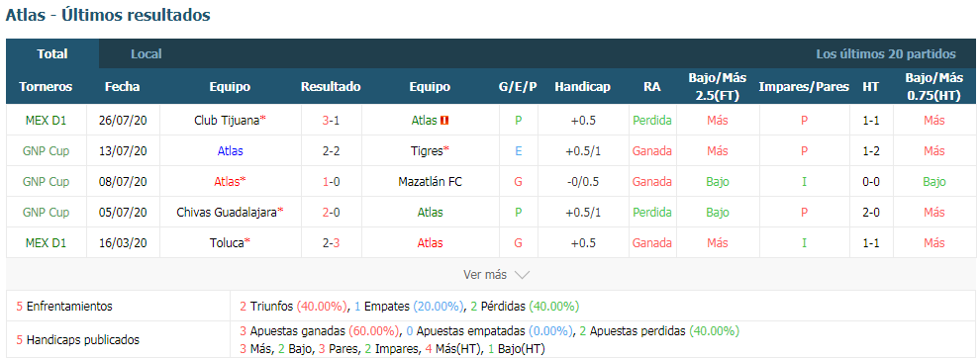Open Los últimos 20 partidos selector
The height and width of the screenshot is (360, 980).
click(x=886, y=54)
